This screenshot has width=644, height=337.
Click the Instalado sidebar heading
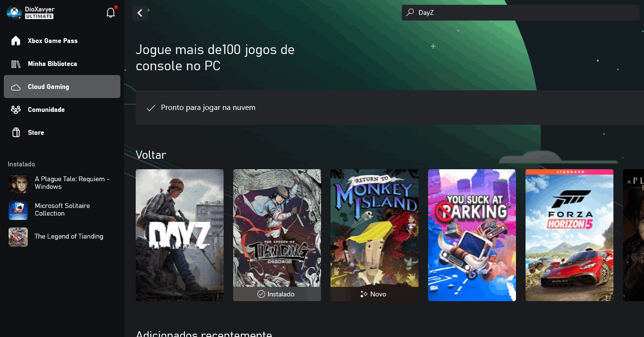point(21,164)
